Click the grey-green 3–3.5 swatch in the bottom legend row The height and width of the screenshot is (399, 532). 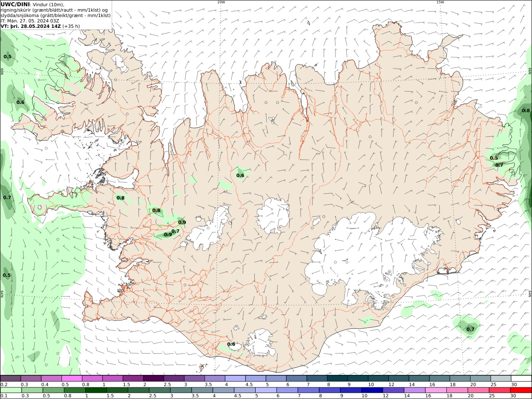click(181, 390)
